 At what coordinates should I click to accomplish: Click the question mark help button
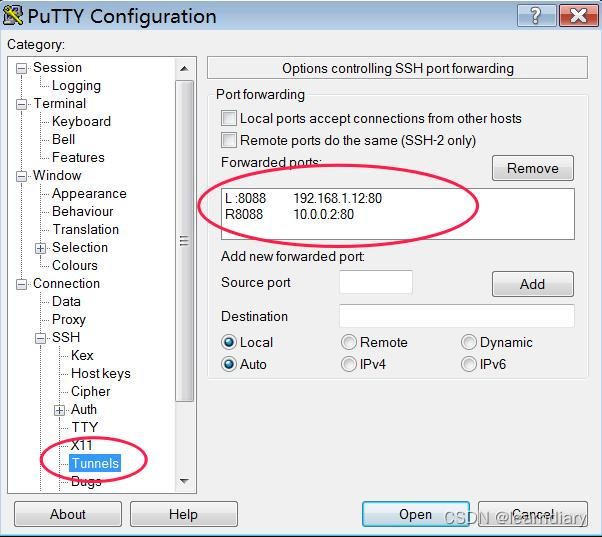click(536, 15)
